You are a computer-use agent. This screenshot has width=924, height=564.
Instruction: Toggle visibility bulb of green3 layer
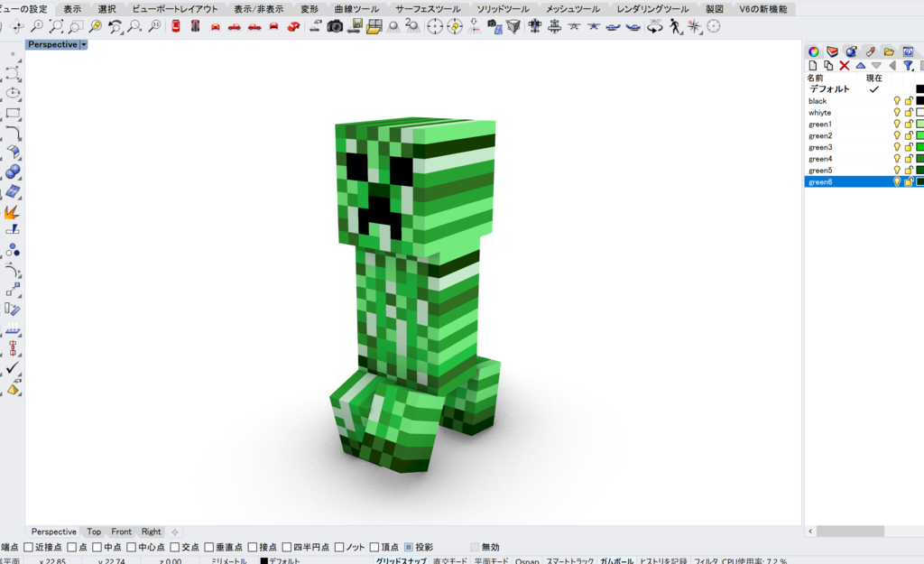(x=897, y=147)
